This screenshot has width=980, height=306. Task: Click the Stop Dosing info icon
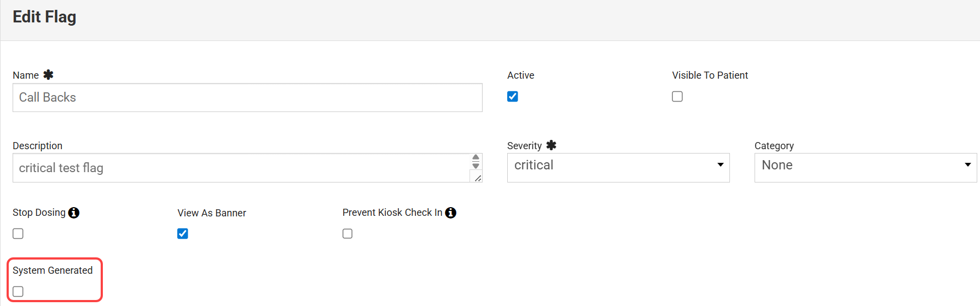74,213
